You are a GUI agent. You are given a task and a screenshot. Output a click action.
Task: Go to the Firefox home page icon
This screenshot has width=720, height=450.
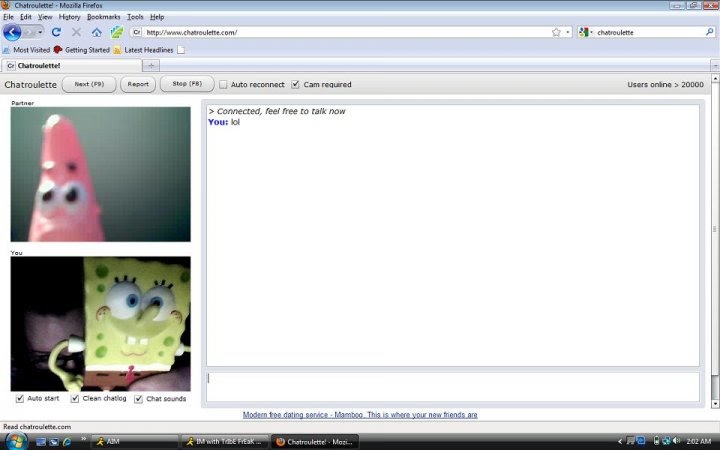[x=96, y=32]
